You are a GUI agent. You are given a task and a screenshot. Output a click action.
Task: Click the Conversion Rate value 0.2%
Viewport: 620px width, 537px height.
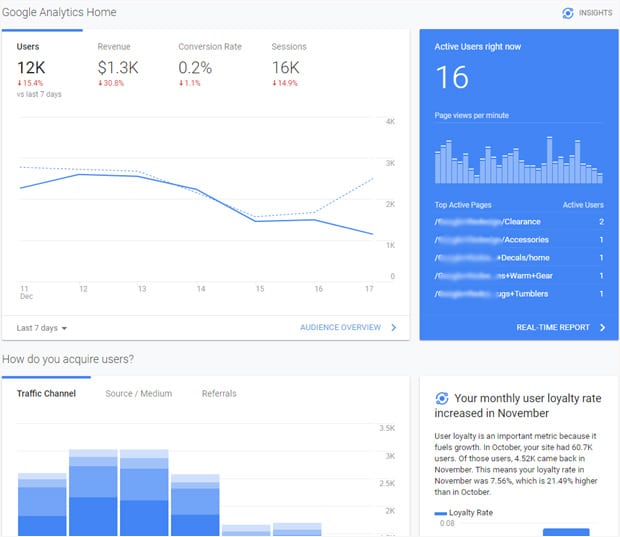(195, 68)
